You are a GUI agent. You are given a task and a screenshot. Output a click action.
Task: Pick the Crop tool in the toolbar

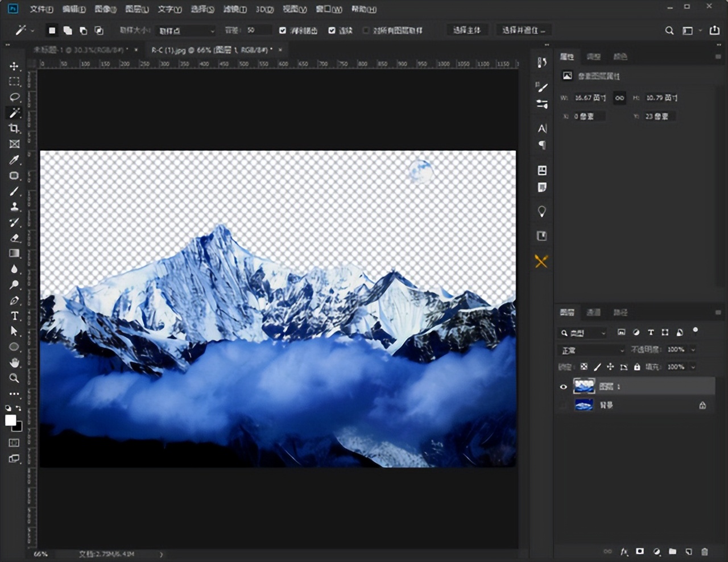click(14, 129)
